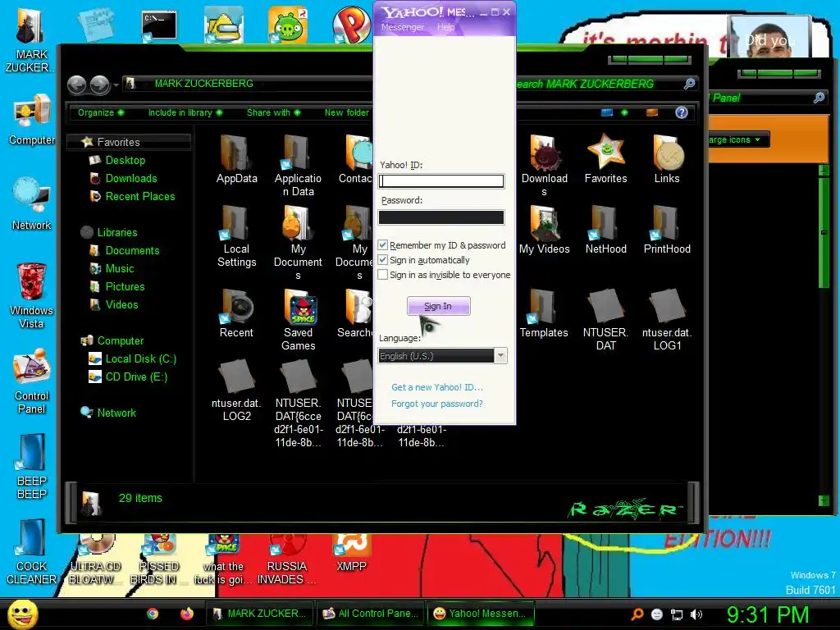The height and width of the screenshot is (630, 840).
Task: Open the Application Data folder
Action: [298, 166]
